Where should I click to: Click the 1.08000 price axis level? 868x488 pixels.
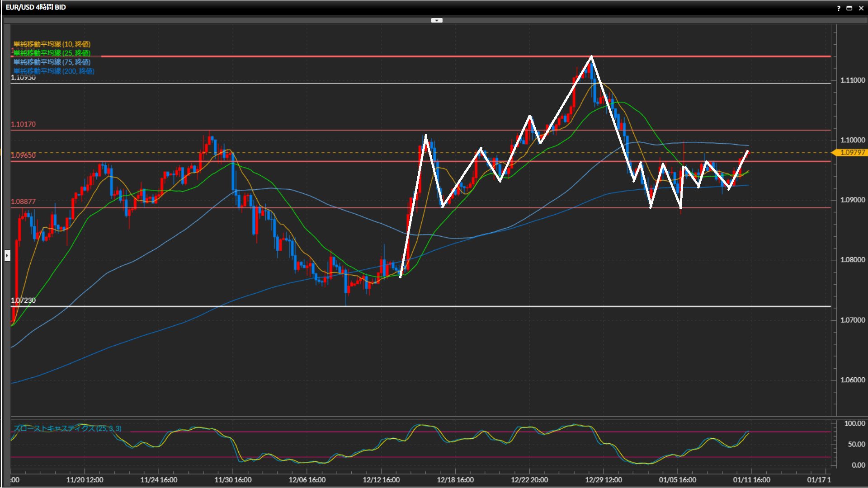[852, 260]
